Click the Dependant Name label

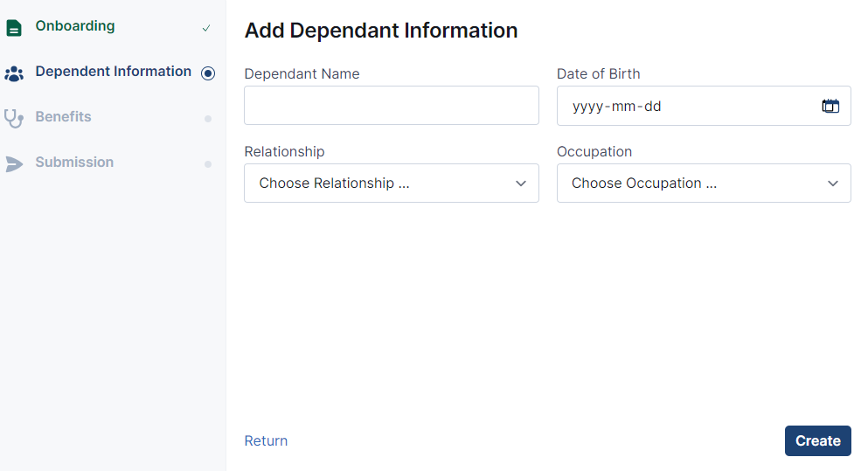coord(302,73)
